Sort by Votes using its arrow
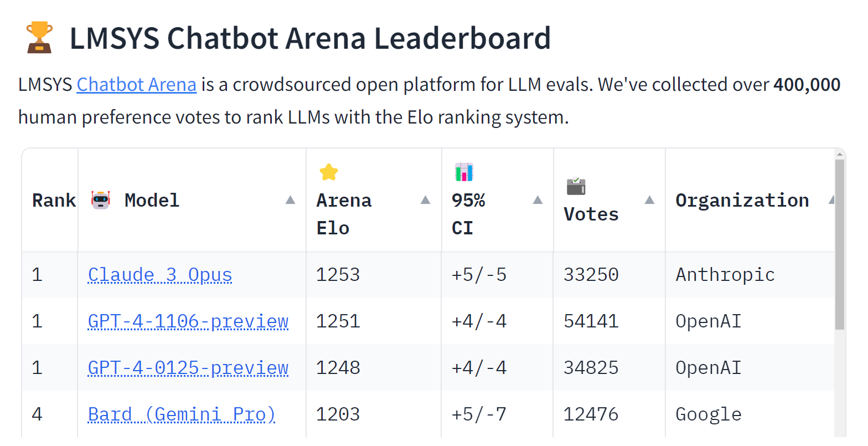 (x=650, y=200)
